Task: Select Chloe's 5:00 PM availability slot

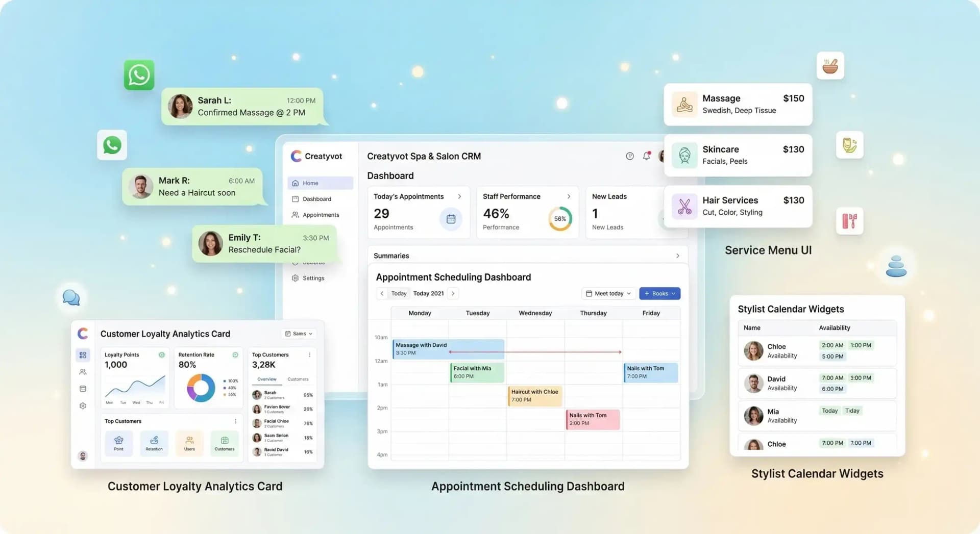Action: (x=832, y=357)
